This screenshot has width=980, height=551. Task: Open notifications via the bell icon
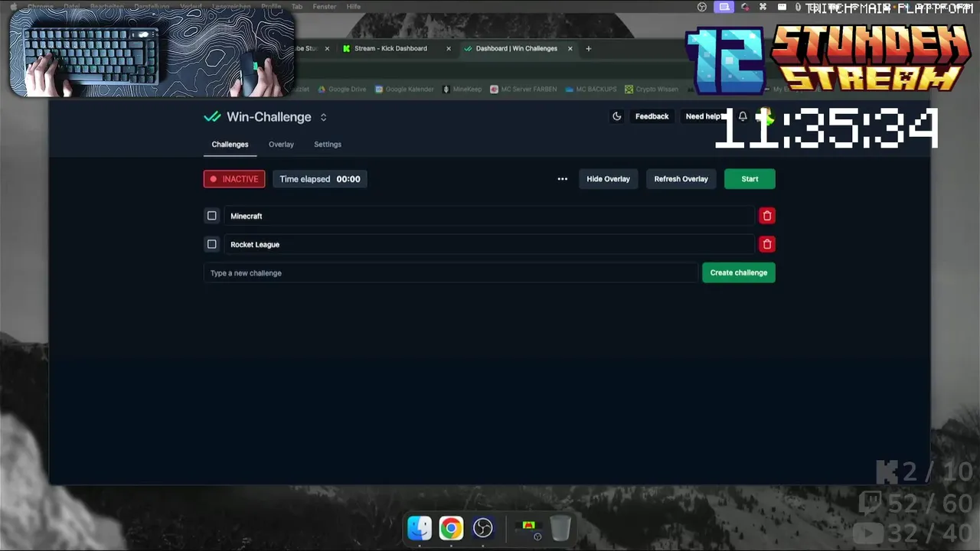click(742, 116)
